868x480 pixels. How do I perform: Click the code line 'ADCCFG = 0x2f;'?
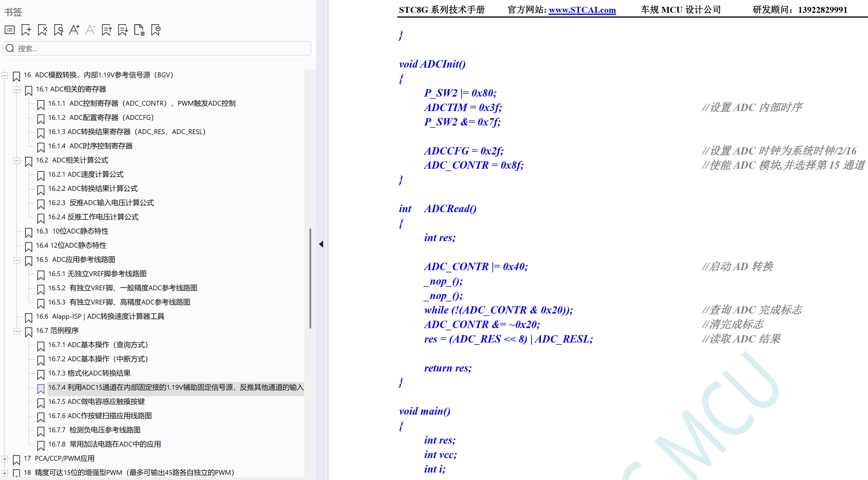pos(464,151)
